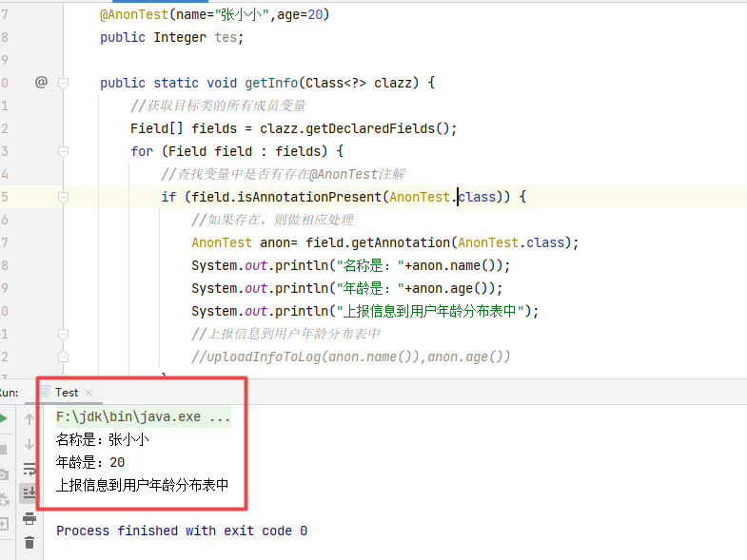Dump threads using the camera icon

point(4,474)
